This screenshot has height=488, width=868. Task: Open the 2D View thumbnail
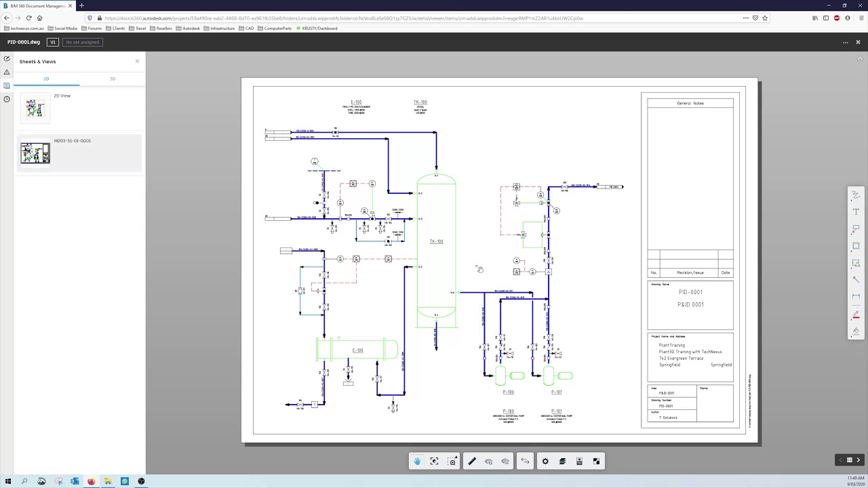[35, 108]
